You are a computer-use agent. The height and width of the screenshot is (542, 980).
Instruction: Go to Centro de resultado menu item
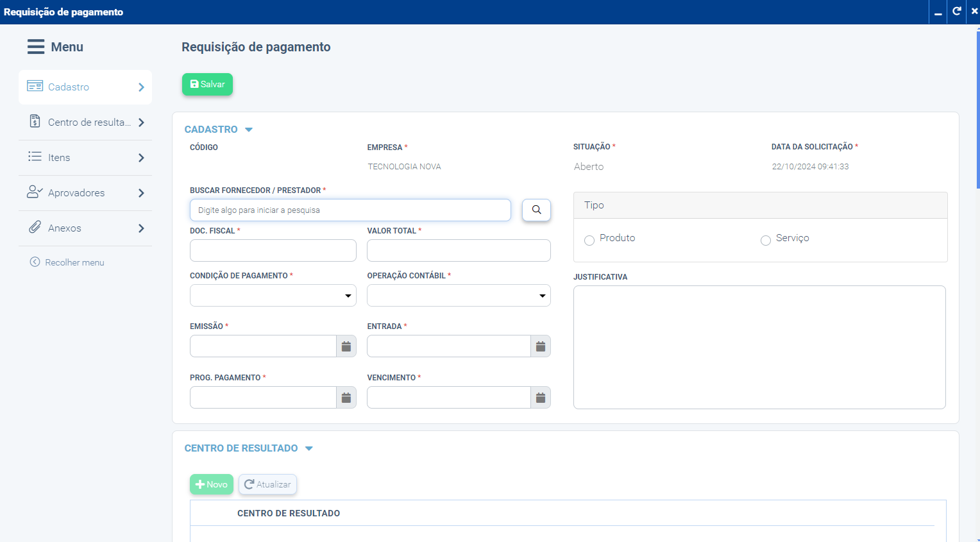pyautogui.click(x=85, y=123)
